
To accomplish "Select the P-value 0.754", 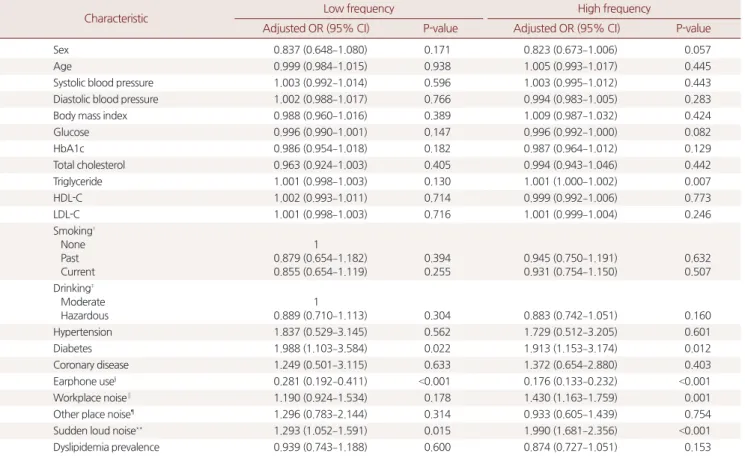I will coord(697,415).
